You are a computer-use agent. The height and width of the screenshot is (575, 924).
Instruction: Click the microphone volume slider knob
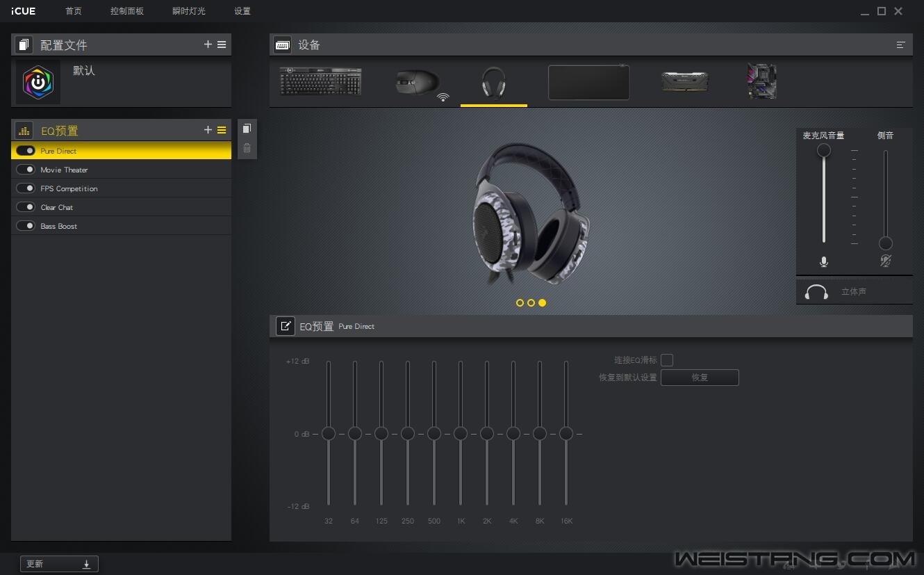click(824, 150)
